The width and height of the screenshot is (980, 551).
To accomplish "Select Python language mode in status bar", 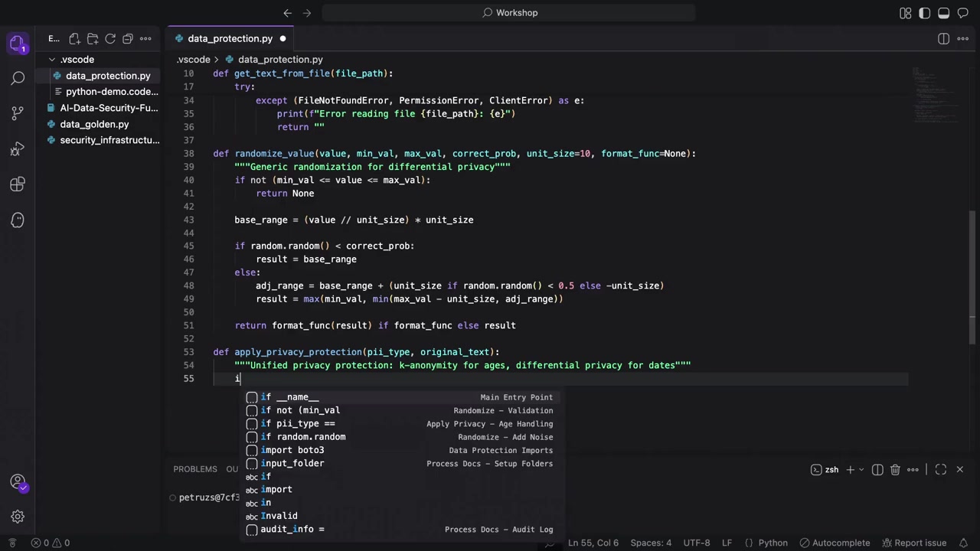I will pos(773,543).
